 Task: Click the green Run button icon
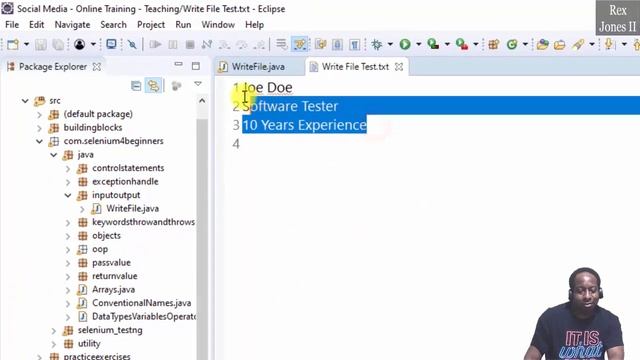tap(405, 44)
